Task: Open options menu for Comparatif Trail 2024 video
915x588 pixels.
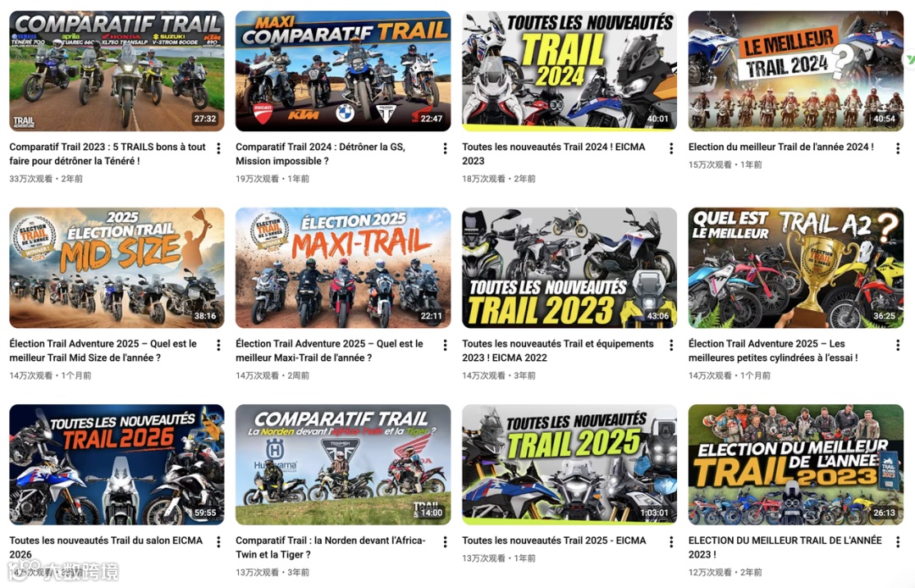Action: (446, 148)
